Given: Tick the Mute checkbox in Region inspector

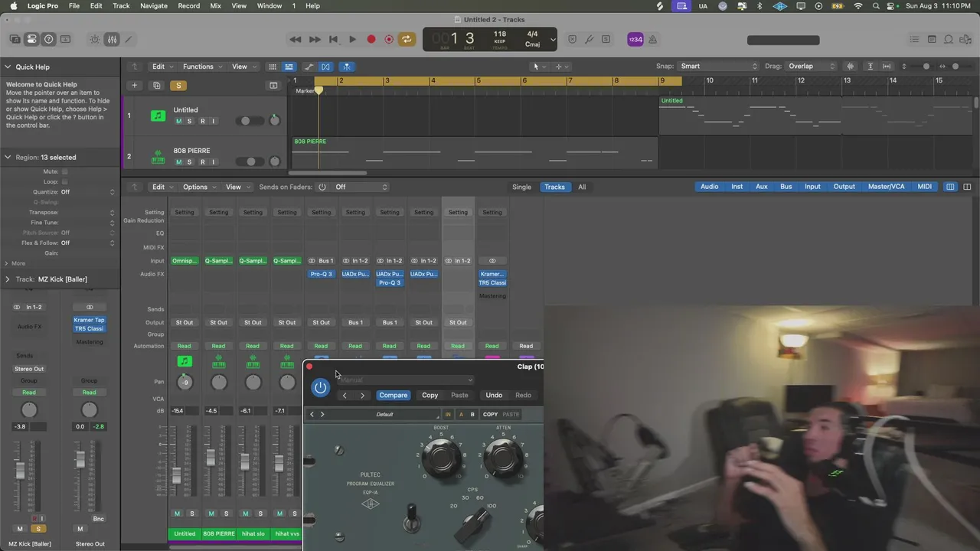Looking at the screenshot, I should [64, 171].
